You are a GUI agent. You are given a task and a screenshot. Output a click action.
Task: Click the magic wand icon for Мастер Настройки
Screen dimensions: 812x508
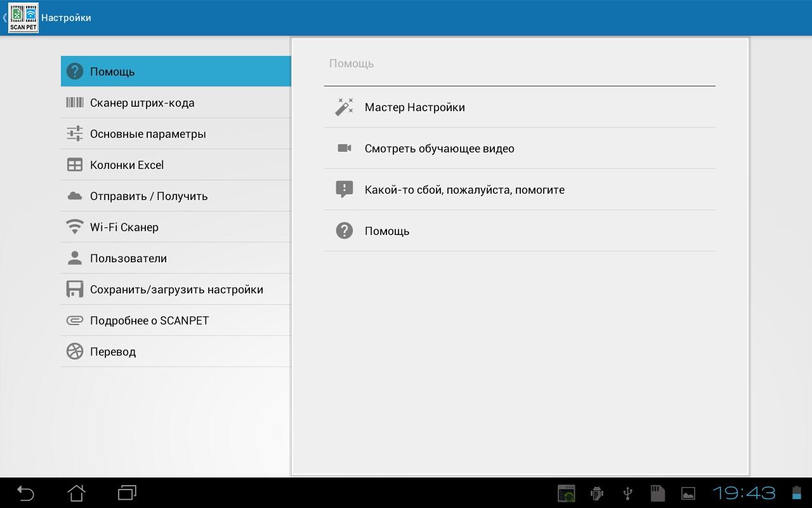[344, 107]
